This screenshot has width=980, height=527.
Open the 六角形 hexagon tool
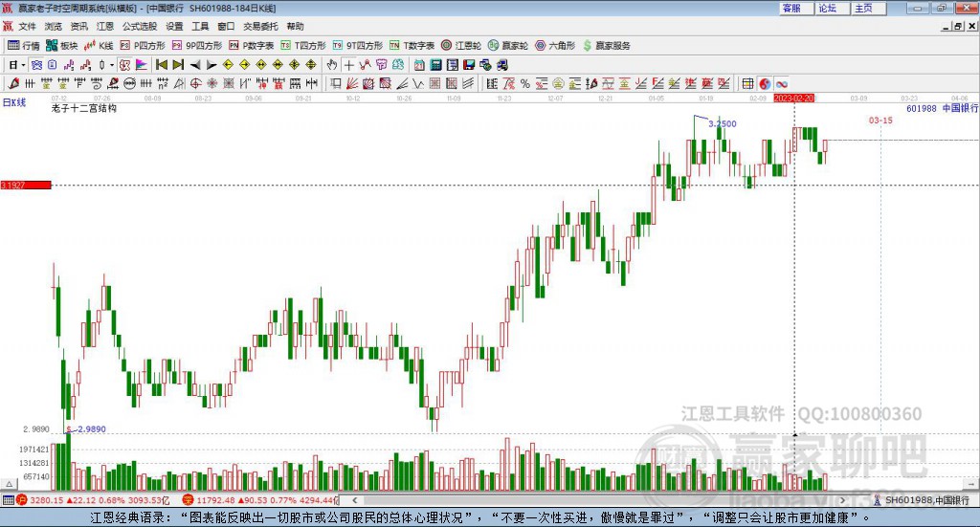point(555,46)
